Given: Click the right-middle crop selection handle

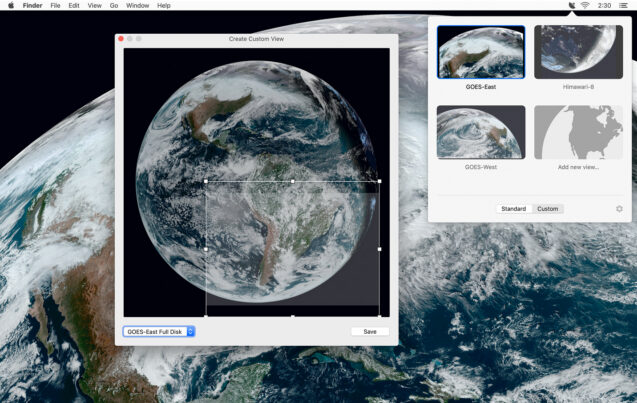Looking at the screenshot, I should pyautogui.click(x=379, y=249).
